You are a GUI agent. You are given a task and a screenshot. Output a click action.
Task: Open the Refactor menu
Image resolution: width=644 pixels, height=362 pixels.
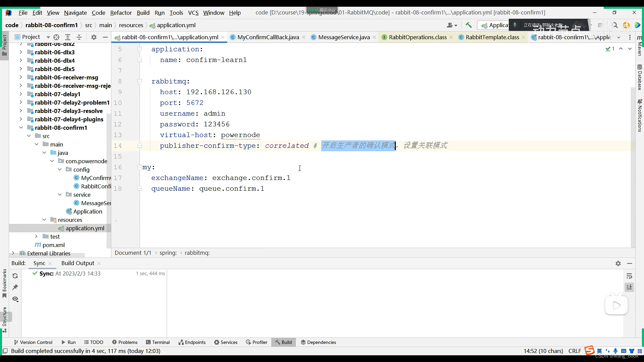tap(121, 13)
